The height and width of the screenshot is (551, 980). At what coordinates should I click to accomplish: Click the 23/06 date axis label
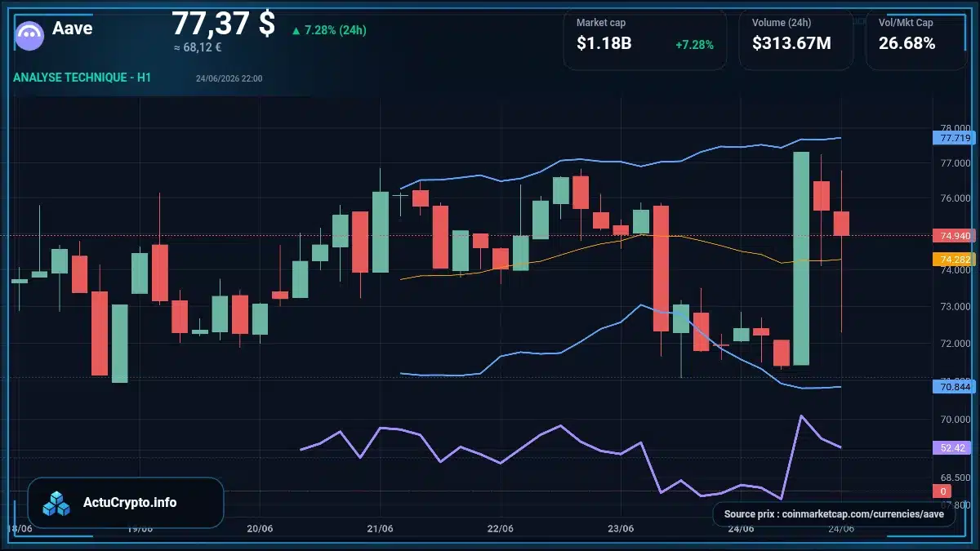[x=621, y=529]
